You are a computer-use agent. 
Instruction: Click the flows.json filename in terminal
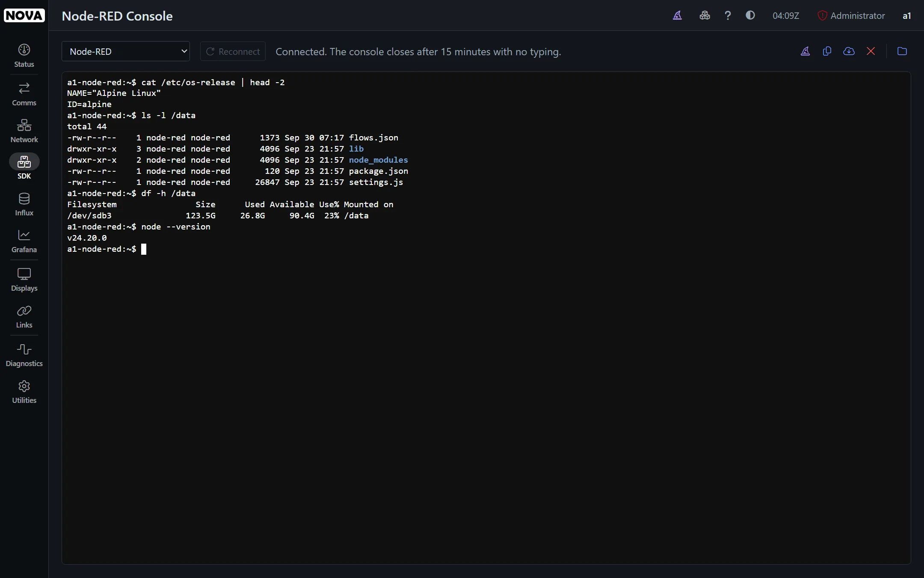point(373,137)
